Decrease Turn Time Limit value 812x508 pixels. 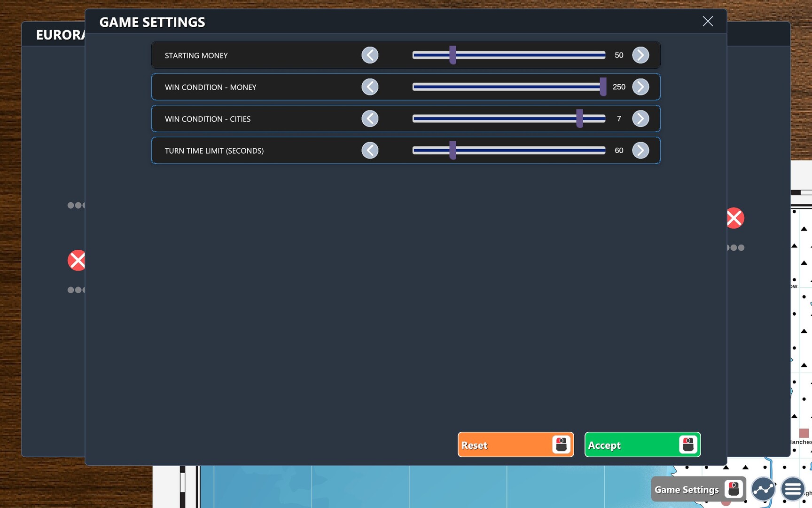coord(370,150)
